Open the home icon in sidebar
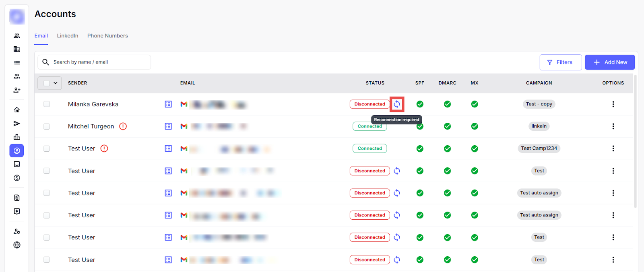 click(x=17, y=110)
